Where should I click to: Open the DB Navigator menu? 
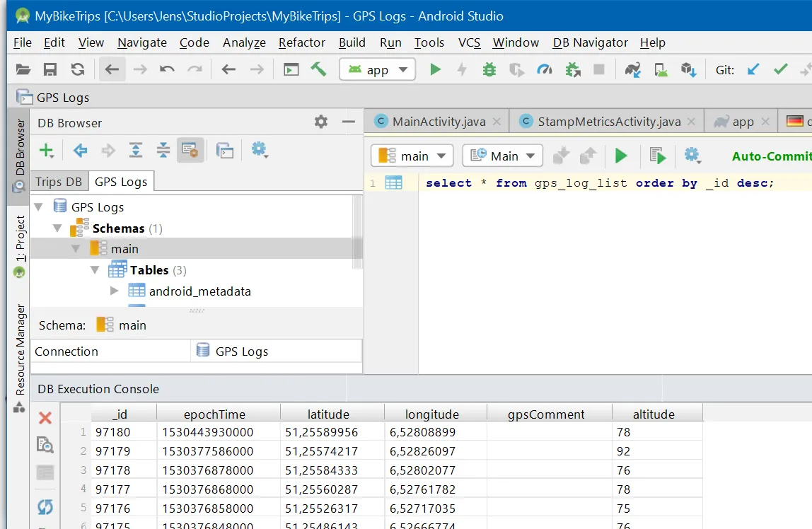(x=590, y=42)
